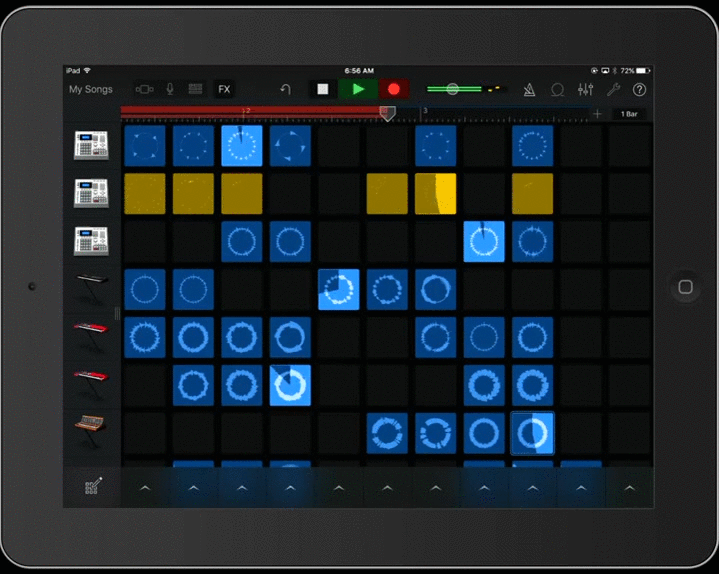Trigger column 1 with its chevron
This screenshot has height=574, width=719.
[x=145, y=488]
